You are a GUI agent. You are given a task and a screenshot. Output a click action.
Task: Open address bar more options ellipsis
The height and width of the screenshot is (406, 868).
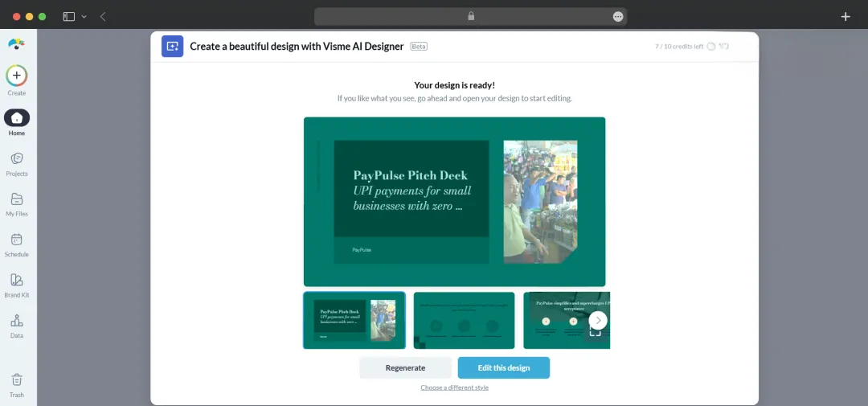pyautogui.click(x=618, y=17)
